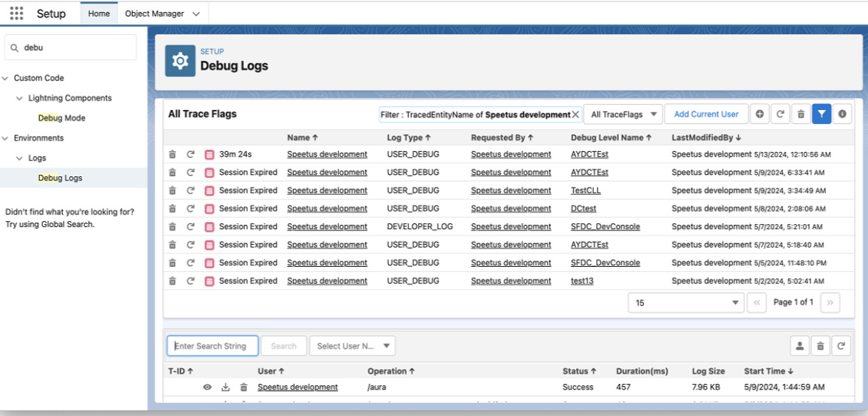
Task: Sort logs by the Start Time column
Action: tap(769, 371)
